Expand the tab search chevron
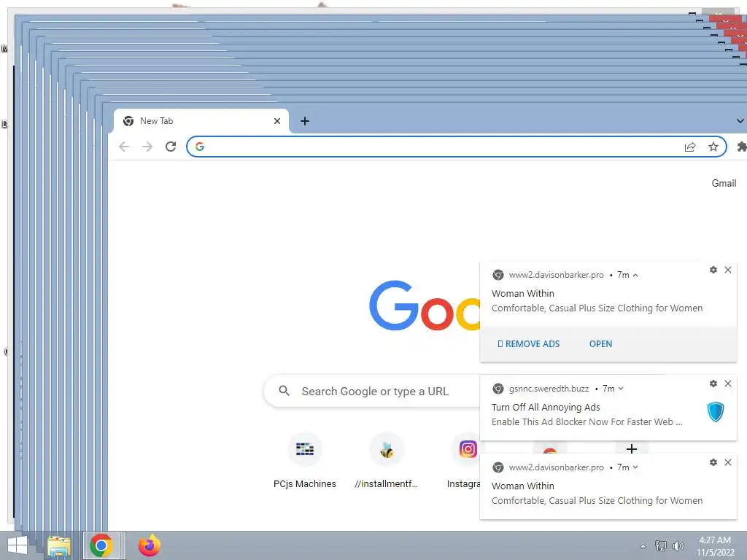The width and height of the screenshot is (747, 560). click(740, 121)
